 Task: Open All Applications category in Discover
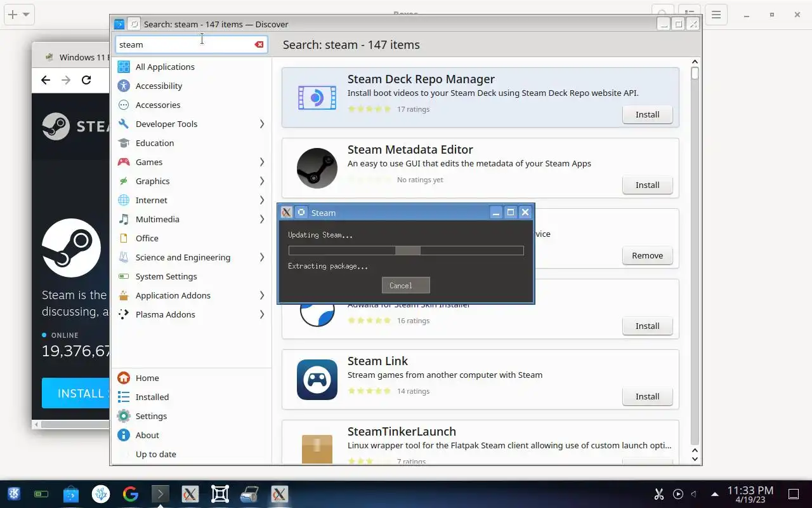(x=191, y=67)
